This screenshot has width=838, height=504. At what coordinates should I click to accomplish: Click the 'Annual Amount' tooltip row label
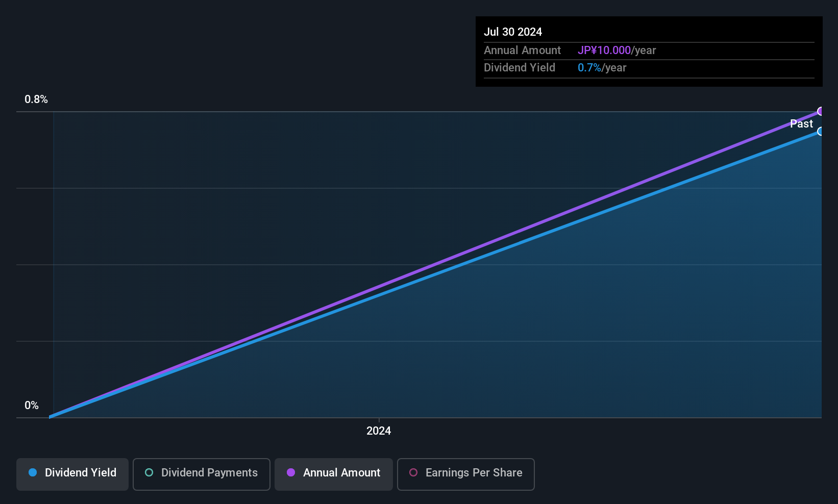(522, 51)
